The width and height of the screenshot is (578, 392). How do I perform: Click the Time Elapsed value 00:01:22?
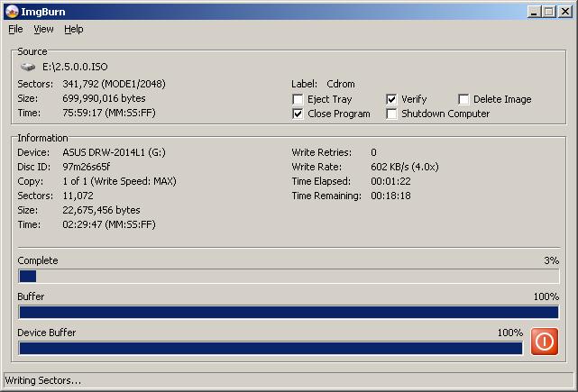coord(390,181)
